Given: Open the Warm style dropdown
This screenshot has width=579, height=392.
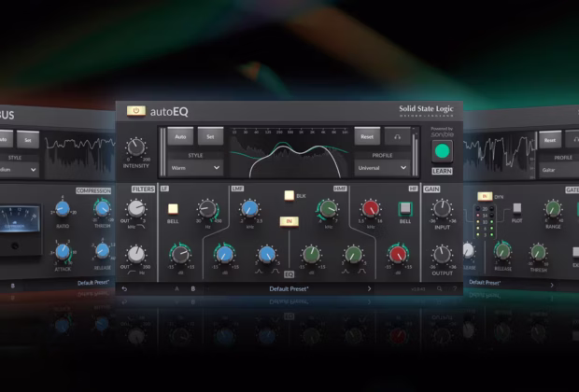Looking at the screenshot, I should tap(196, 168).
